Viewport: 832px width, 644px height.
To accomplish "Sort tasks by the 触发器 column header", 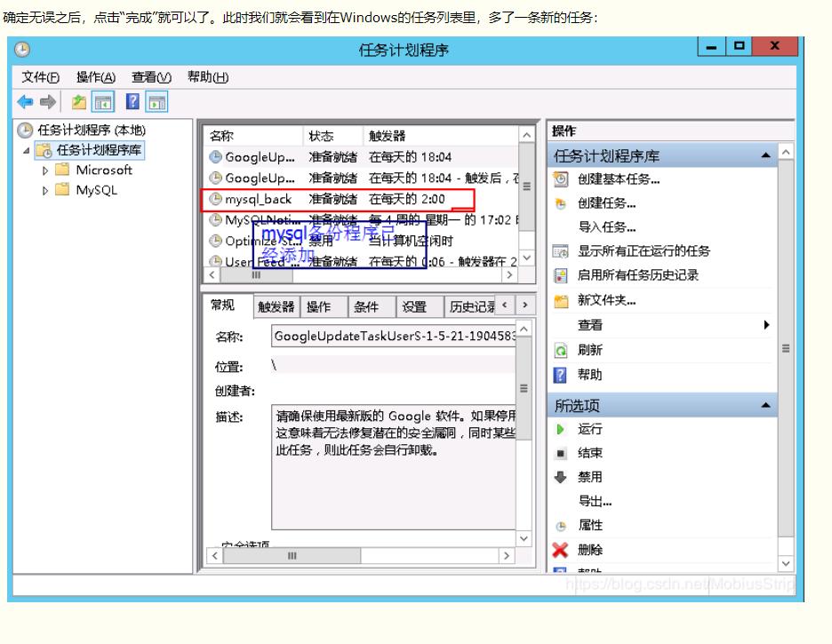I will (x=440, y=136).
